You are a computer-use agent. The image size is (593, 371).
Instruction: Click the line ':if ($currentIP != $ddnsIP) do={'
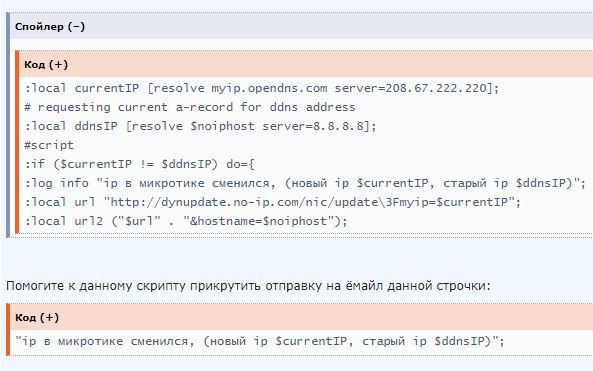140,164
